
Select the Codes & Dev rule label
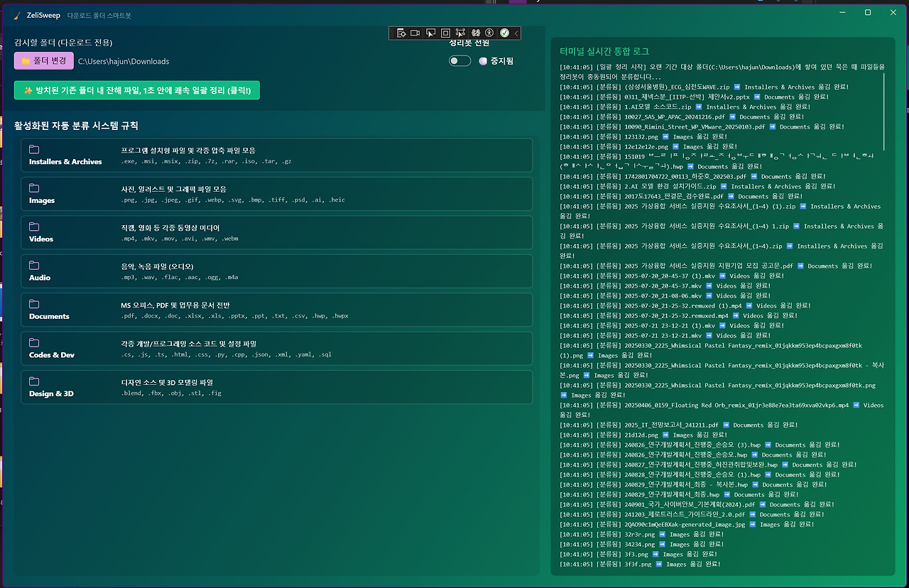pos(52,355)
